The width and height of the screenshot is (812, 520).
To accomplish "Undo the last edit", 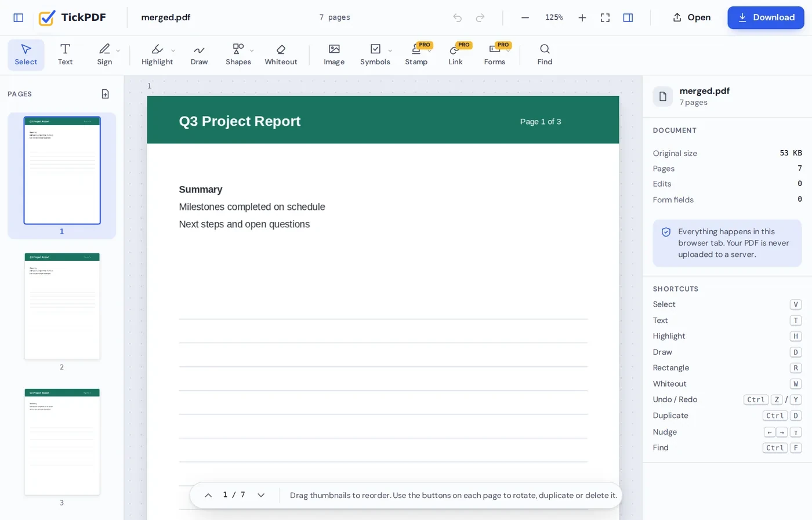I will 458,17.
